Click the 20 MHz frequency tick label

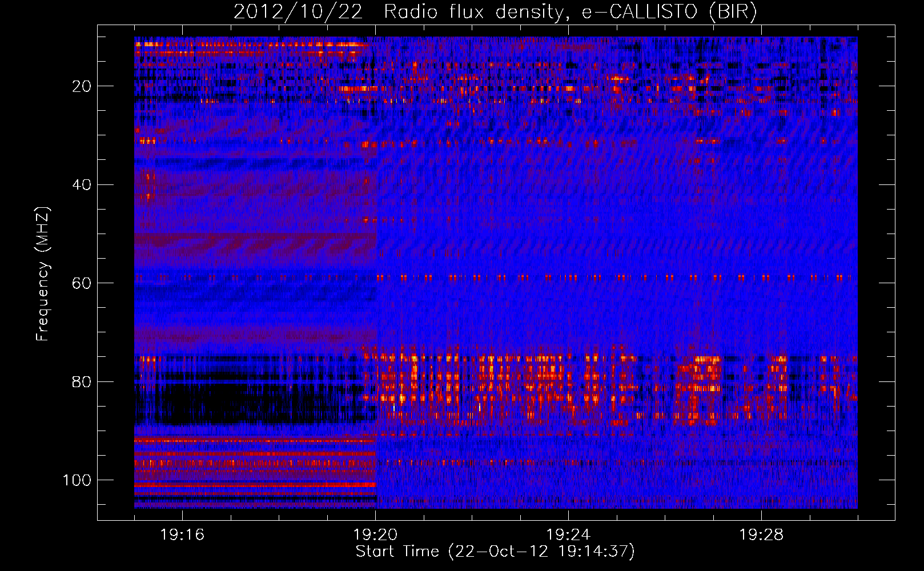click(82, 86)
